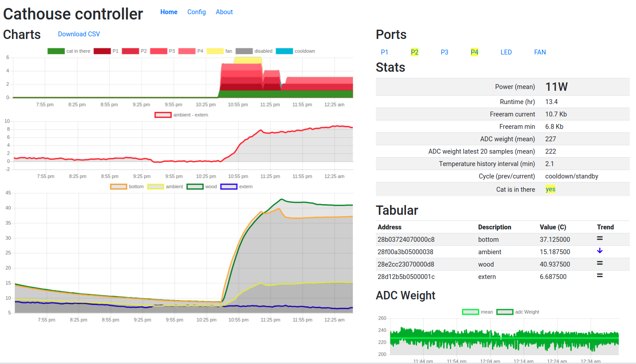Screen dimensions: 636x364
Task: Click the yellow fan block in power chart
Action: point(248,60)
